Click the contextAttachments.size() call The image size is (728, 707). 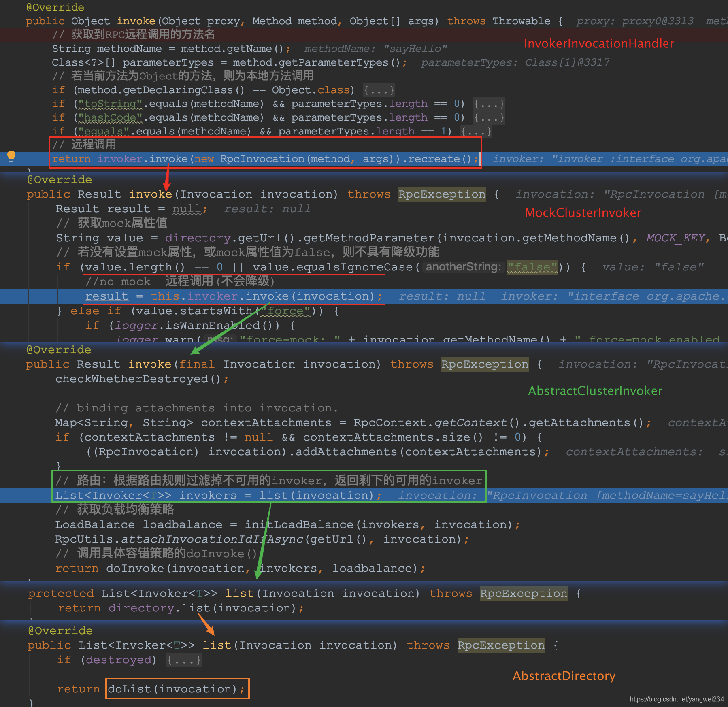[393, 437]
